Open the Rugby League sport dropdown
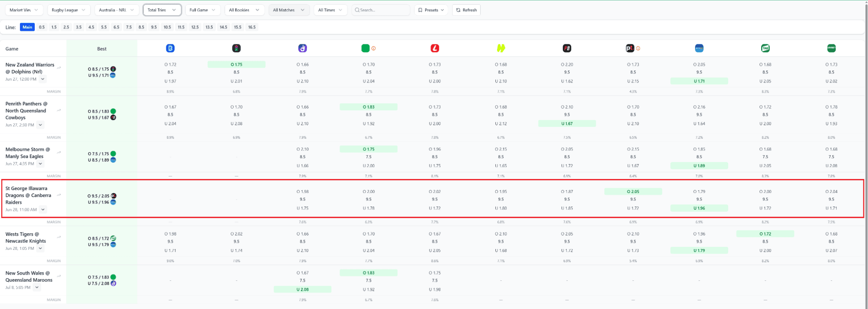 point(69,10)
